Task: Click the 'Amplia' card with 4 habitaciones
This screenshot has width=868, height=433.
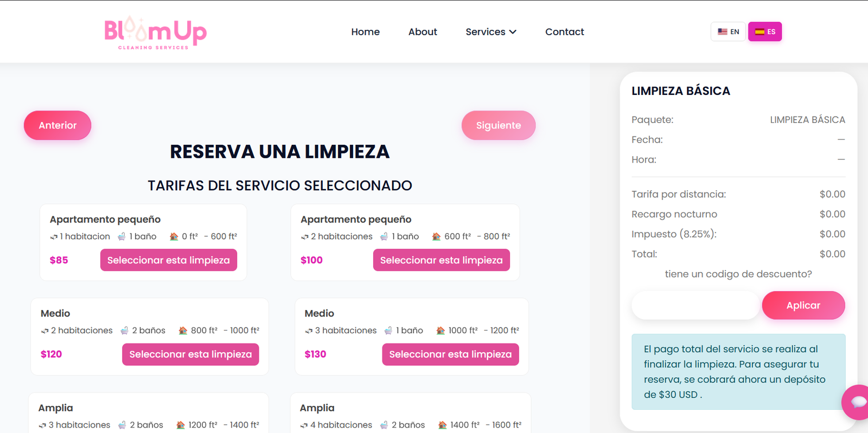Action: [x=411, y=413]
